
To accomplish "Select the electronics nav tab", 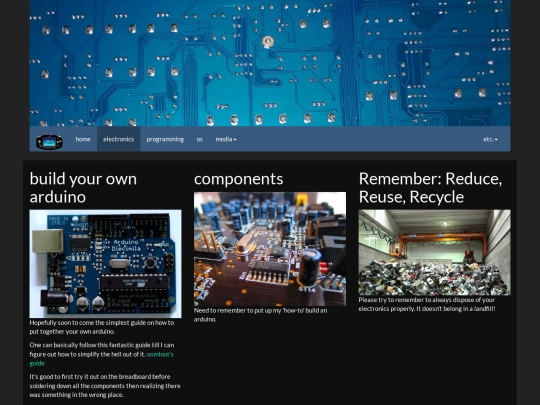I will click(x=118, y=139).
